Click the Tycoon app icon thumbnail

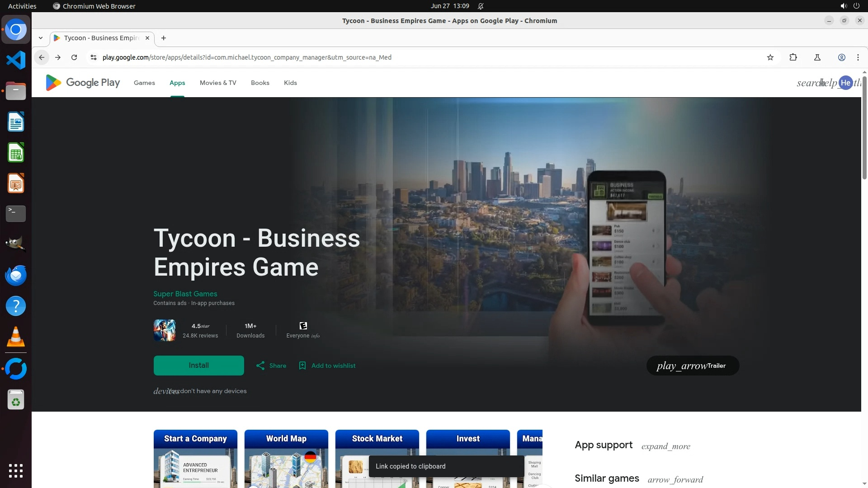165,330
